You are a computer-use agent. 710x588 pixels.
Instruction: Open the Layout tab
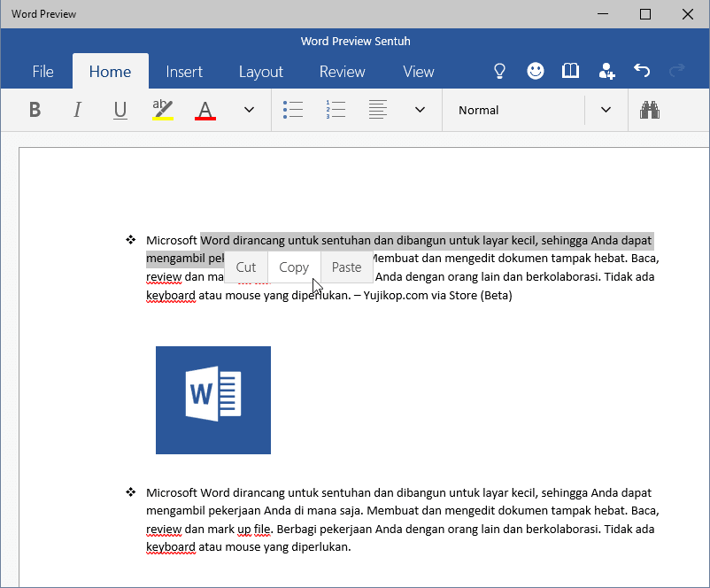click(x=261, y=72)
